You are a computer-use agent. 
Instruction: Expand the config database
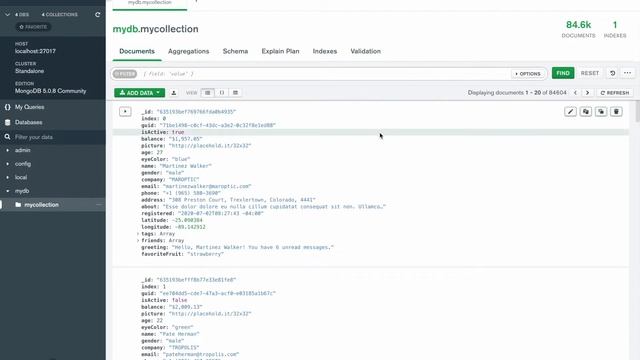coord(8,164)
